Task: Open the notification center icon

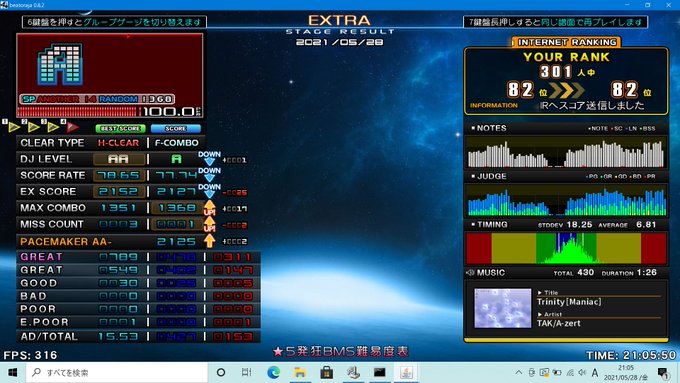Action: point(663,373)
